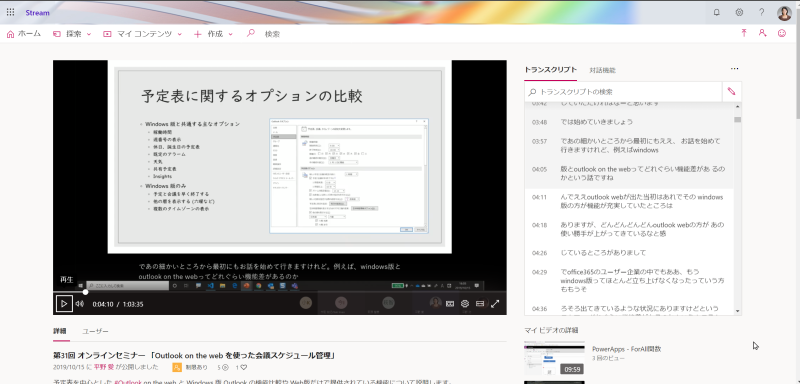Viewport: 800px width, 384px height.
Task: Click the restricted permissions orange icon
Action: coord(177,367)
